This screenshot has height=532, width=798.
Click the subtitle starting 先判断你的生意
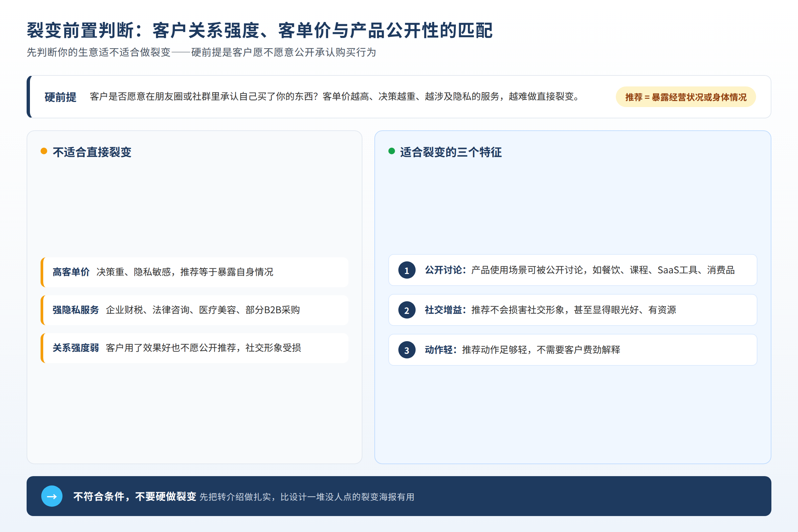tap(201, 52)
